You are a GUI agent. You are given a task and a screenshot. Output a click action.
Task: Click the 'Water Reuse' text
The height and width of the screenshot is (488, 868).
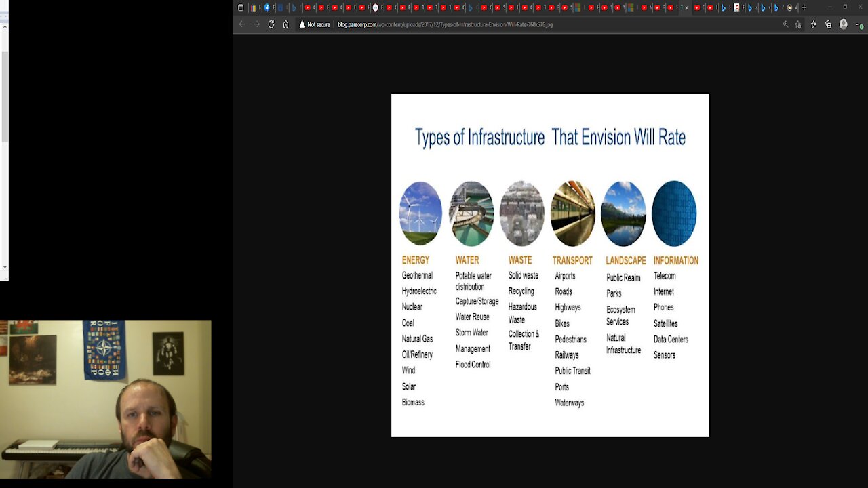[x=473, y=317]
